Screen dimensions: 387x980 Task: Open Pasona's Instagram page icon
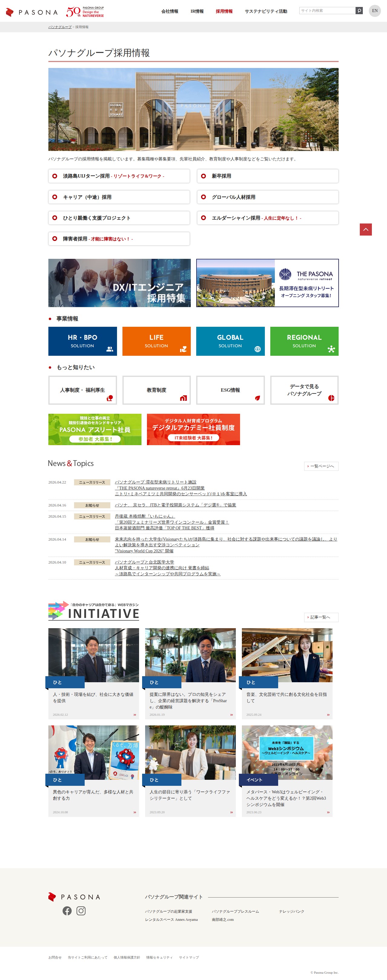pyautogui.click(x=81, y=911)
